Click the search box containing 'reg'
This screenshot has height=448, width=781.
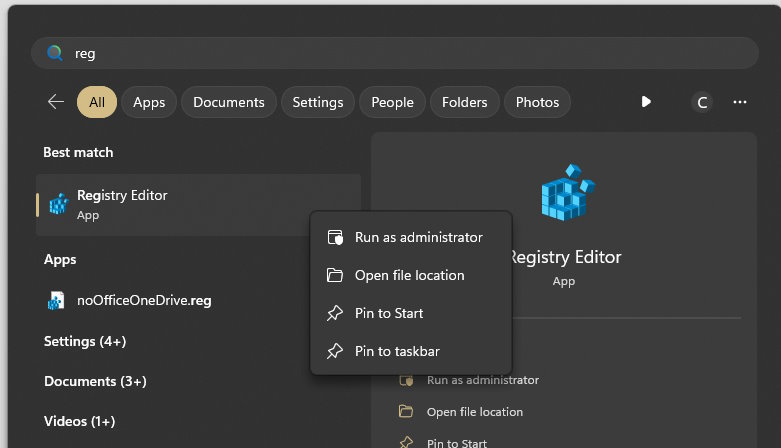[x=394, y=53]
